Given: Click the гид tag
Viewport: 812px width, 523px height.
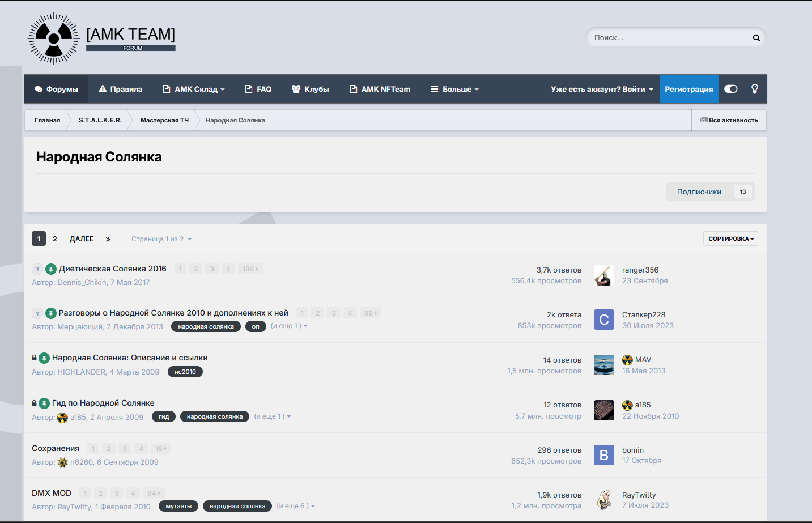Looking at the screenshot, I should pos(164,416).
